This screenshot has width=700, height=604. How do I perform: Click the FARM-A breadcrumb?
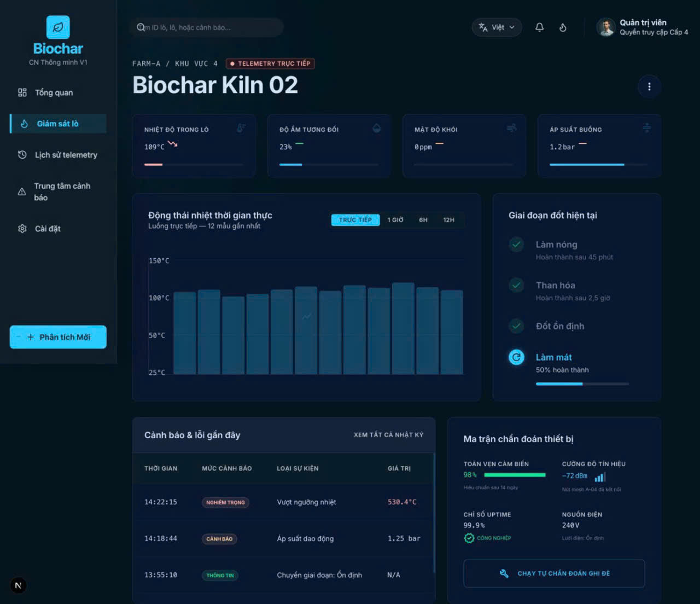tap(147, 63)
